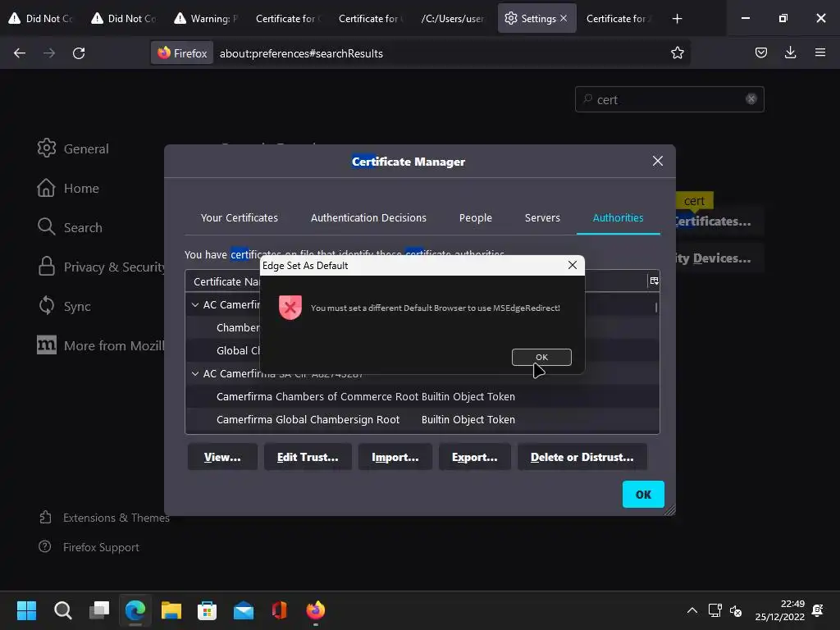This screenshot has width=840, height=630.
Task: Open the Pocket save icon
Action: coord(760,52)
